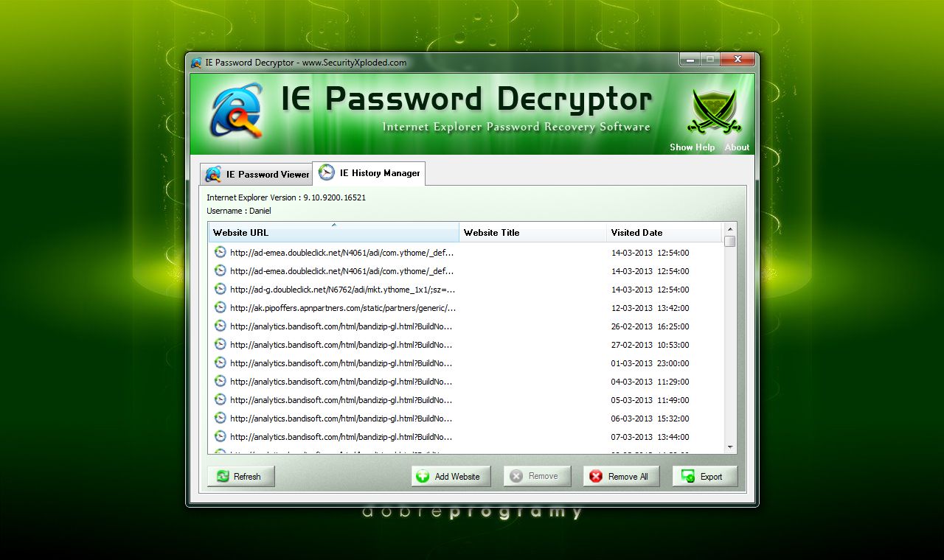Click the vertical scrollbar thumb in the history list
The height and width of the screenshot is (560, 944).
730,241
